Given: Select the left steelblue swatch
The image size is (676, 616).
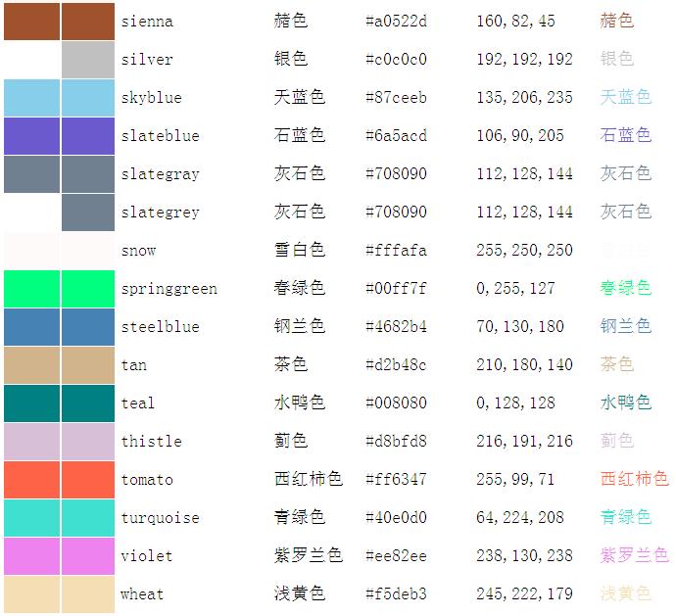Looking at the screenshot, I should coord(32,327).
